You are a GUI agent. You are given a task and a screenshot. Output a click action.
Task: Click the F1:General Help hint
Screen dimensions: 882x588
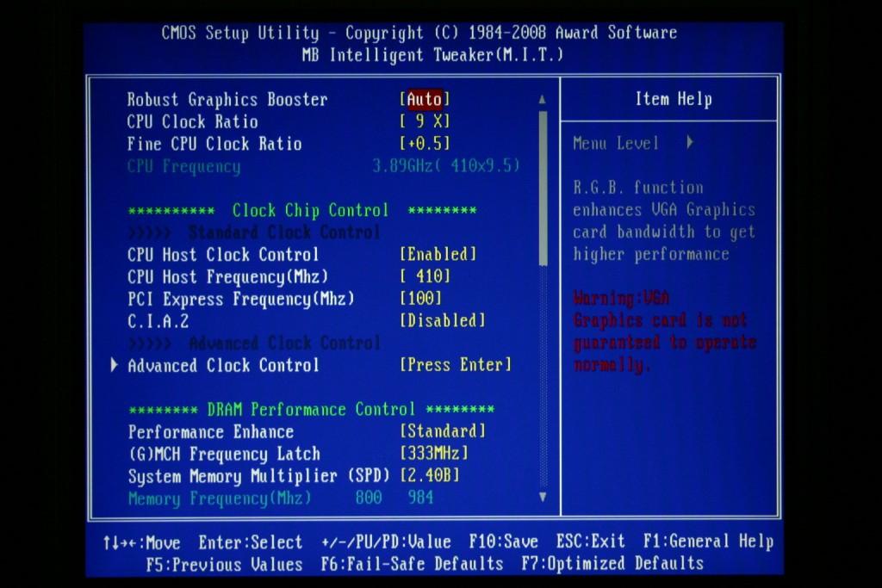coord(708,542)
